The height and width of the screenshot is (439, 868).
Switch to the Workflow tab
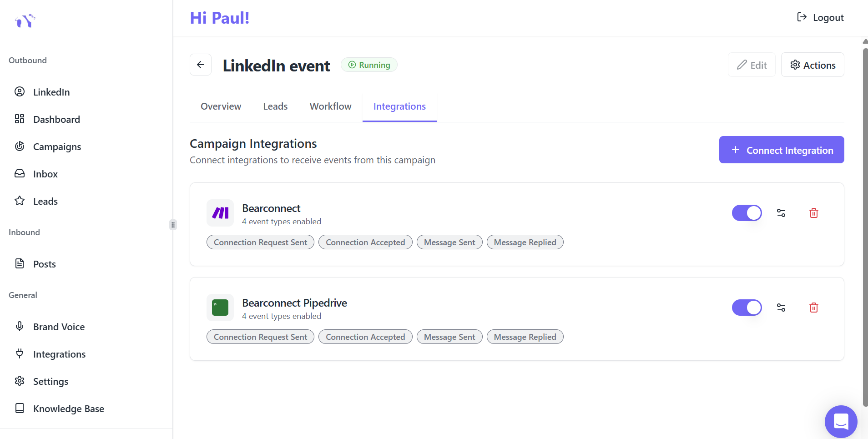click(330, 106)
